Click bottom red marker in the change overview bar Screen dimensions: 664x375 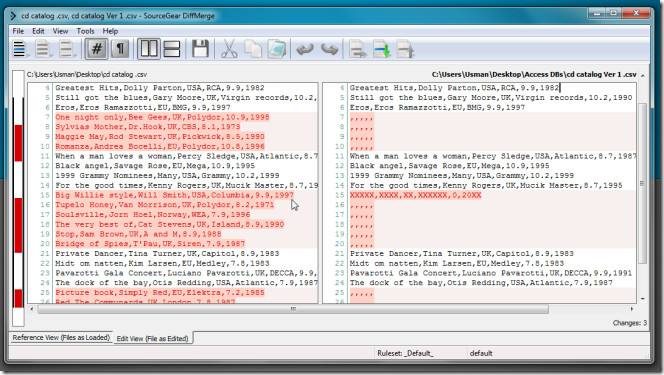18,298
